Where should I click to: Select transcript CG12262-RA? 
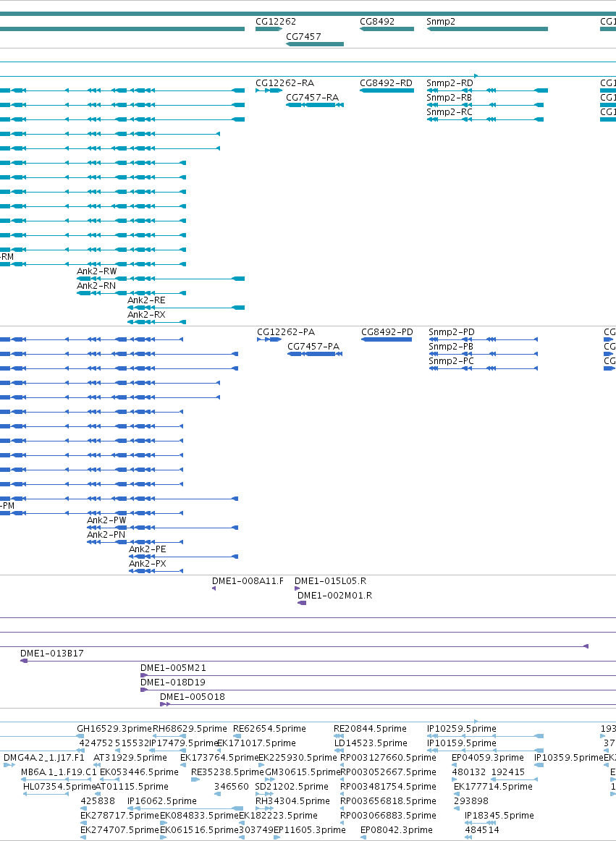click(x=285, y=83)
